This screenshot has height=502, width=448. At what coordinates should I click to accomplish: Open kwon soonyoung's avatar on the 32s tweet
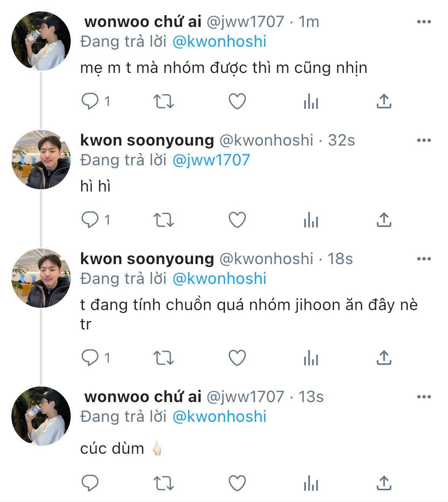click(41, 160)
